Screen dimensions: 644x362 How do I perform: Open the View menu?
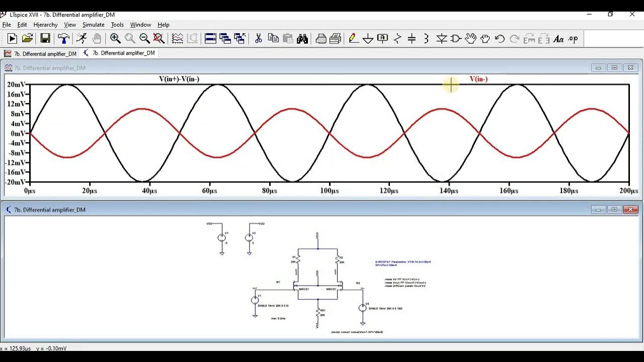70,25
